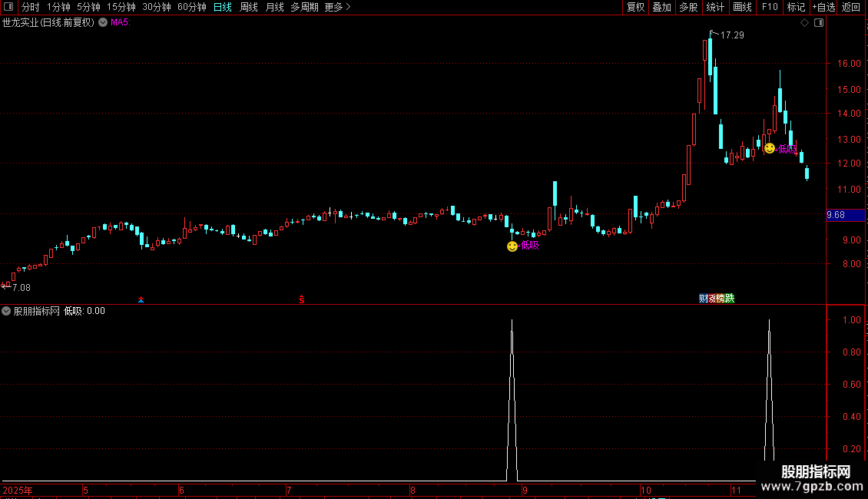Select the 30分钟 period
This screenshot has width=868, height=499.
157,7
